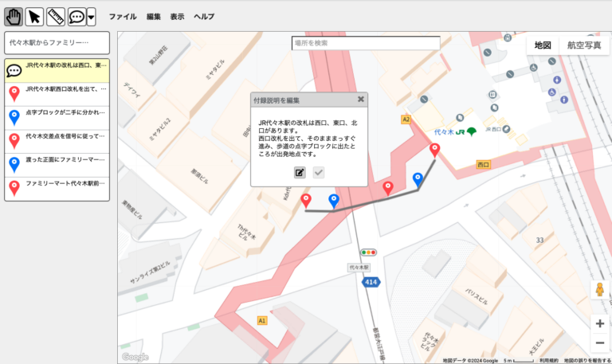Select the speech bubble annotation tool

76,18
